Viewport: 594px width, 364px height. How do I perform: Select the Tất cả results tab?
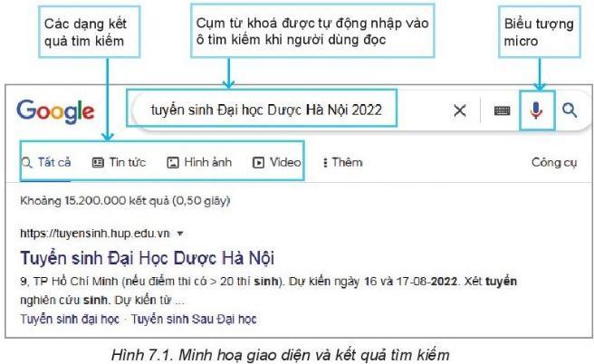(x=46, y=162)
